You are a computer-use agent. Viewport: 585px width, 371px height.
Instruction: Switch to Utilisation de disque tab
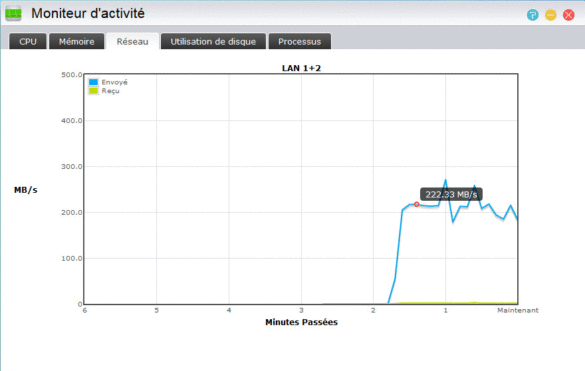point(213,41)
